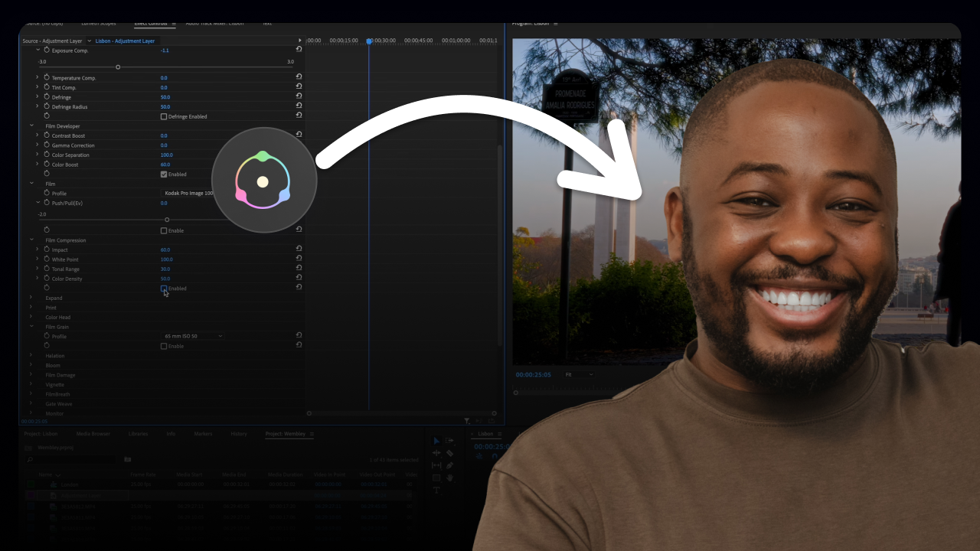The width and height of the screenshot is (980, 551).
Task: Select the Pen tool
Action: pyautogui.click(x=449, y=465)
